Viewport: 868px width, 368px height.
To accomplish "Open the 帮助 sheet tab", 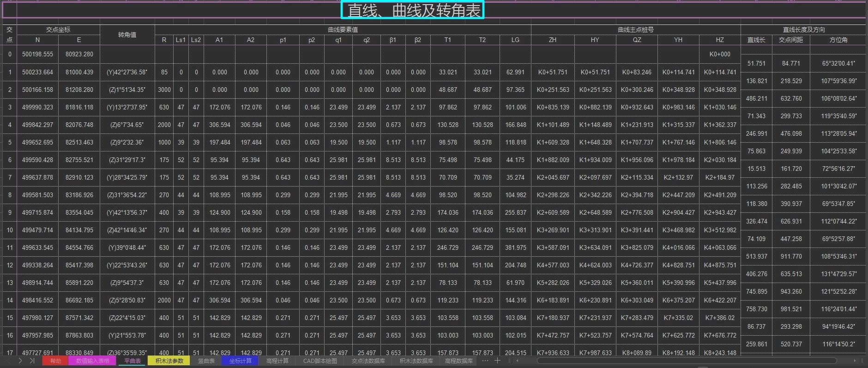I will 55,361.
